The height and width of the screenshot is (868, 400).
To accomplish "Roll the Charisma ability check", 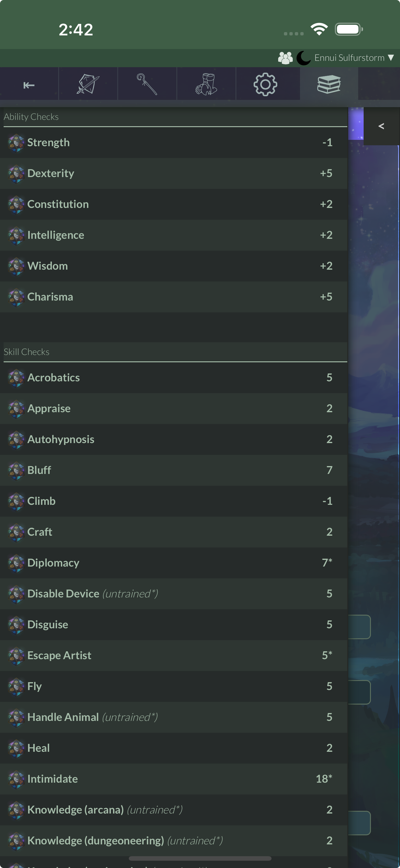I will (x=174, y=297).
